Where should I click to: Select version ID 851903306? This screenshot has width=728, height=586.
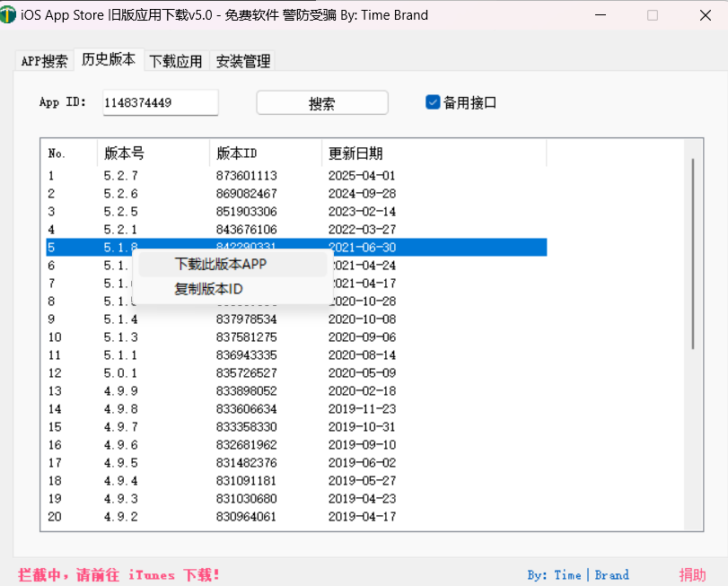tap(247, 212)
